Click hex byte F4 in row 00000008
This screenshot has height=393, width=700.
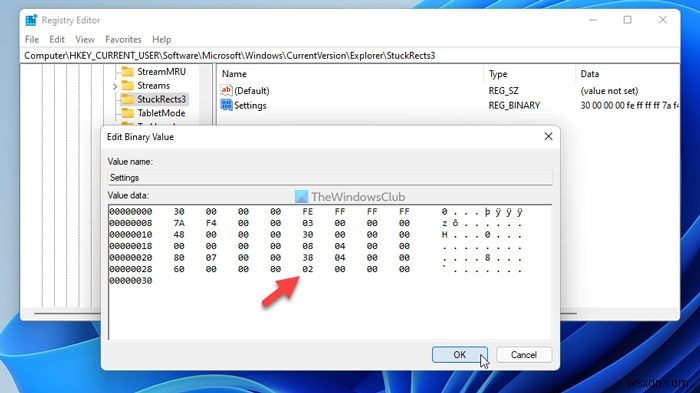pyautogui.click(x=211, y=223)
